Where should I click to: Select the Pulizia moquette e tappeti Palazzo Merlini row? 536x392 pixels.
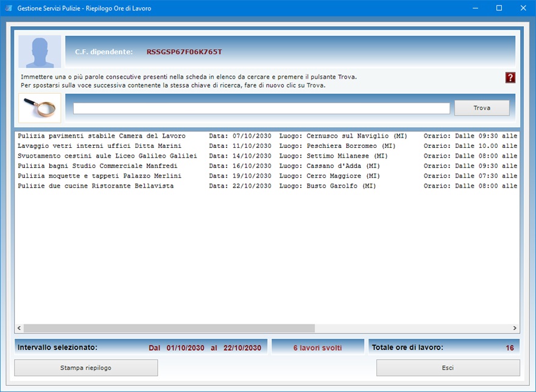(99, 176)
